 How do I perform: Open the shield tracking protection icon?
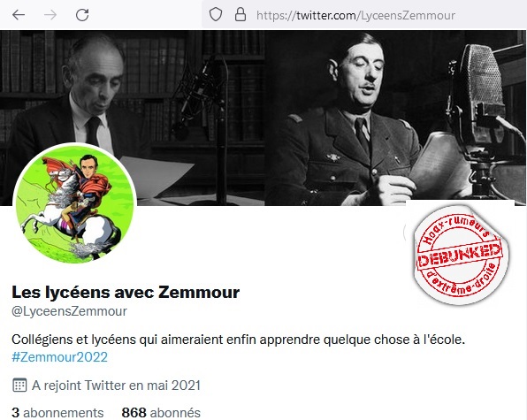click(x=216, y=15)
